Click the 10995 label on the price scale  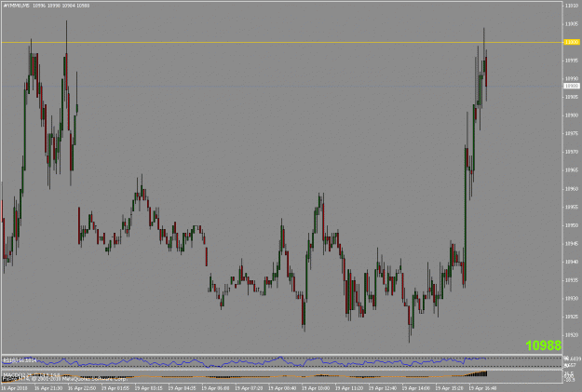pos(572,61)
